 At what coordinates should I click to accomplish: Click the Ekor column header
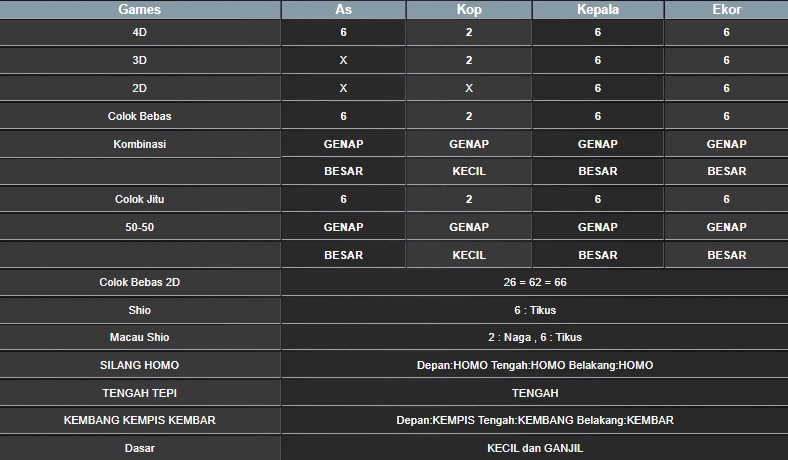[x=726, y=10]
